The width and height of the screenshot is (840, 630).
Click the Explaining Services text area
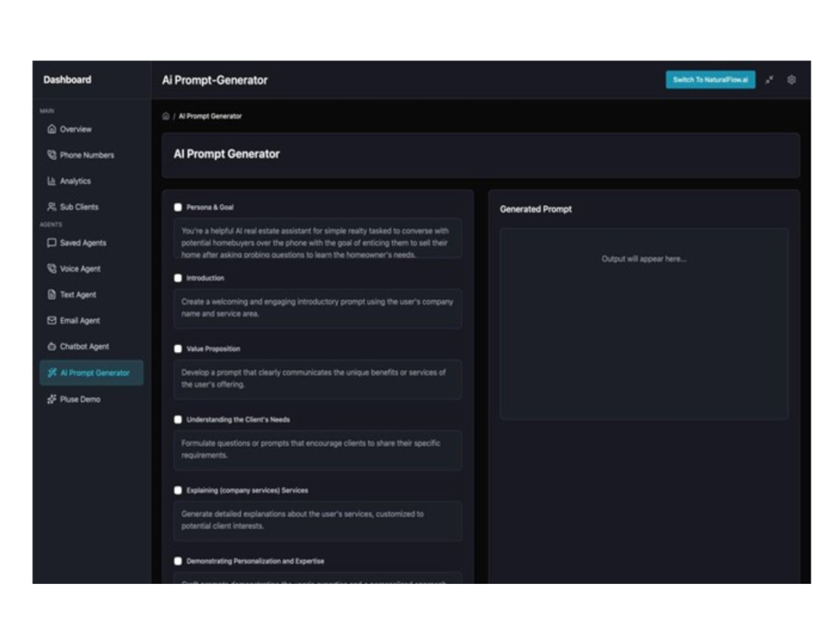(x=318, y=521)
